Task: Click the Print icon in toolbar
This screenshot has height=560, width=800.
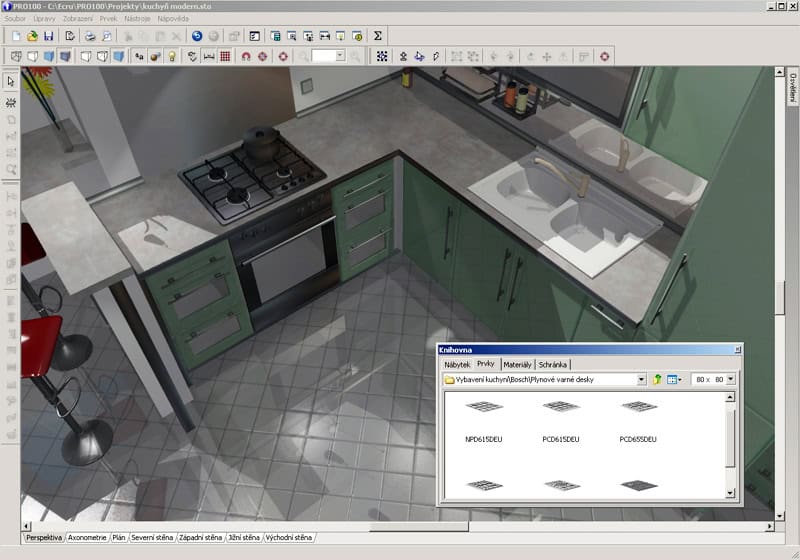Action: [x=90, y=36]
